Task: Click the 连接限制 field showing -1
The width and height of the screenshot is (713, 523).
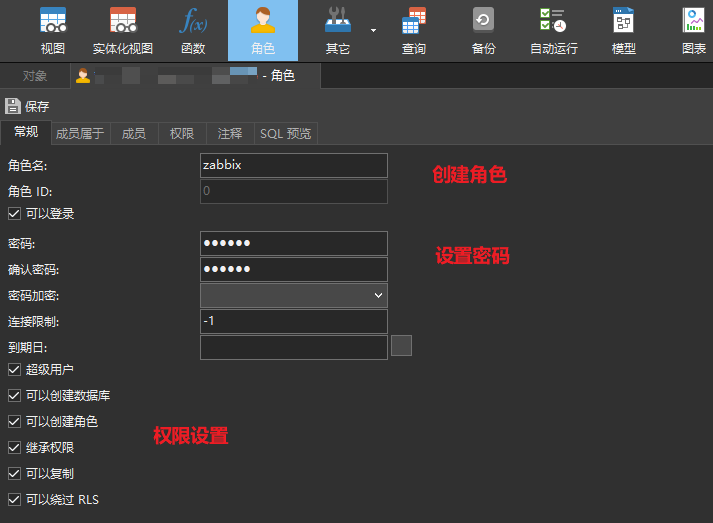Action: tap(294, 321)
